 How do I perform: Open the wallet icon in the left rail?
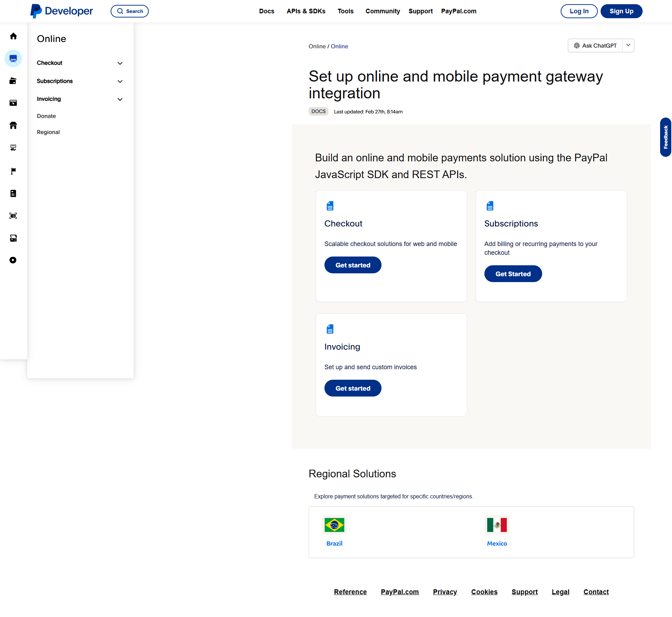(13, 81)
